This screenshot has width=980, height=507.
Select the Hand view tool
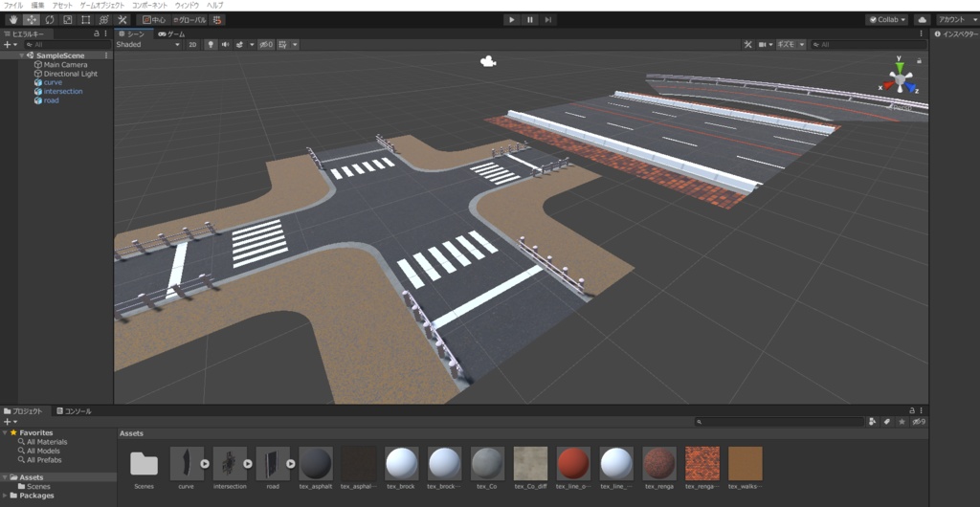tap(12, 20)
